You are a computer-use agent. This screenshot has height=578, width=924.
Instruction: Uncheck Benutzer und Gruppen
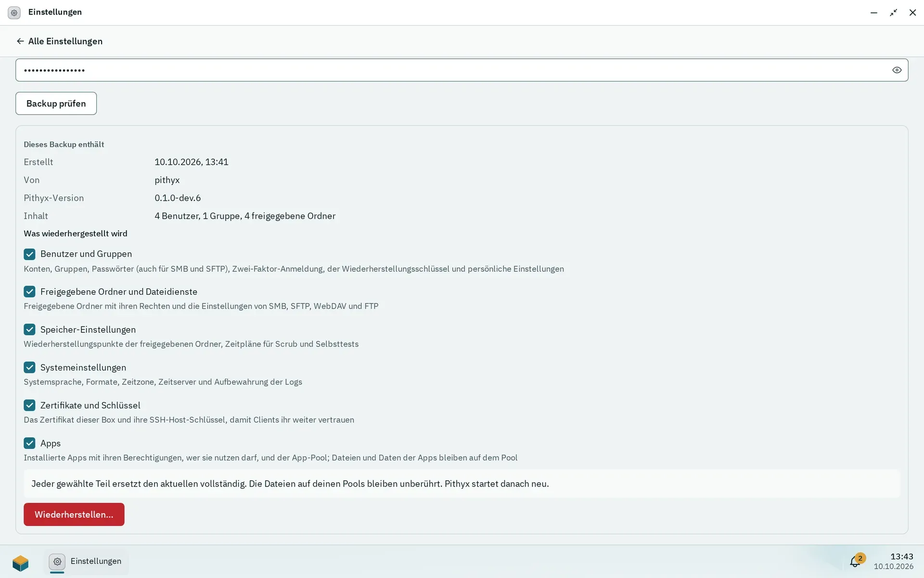pos(29,254)
